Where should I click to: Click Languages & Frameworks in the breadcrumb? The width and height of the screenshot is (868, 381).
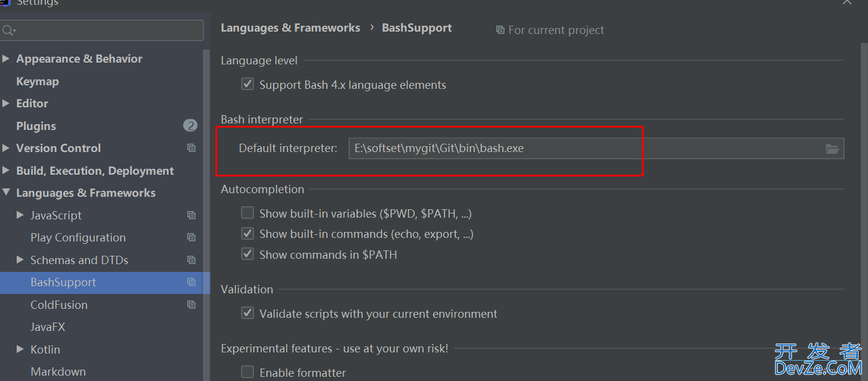(x=291, y=28)
